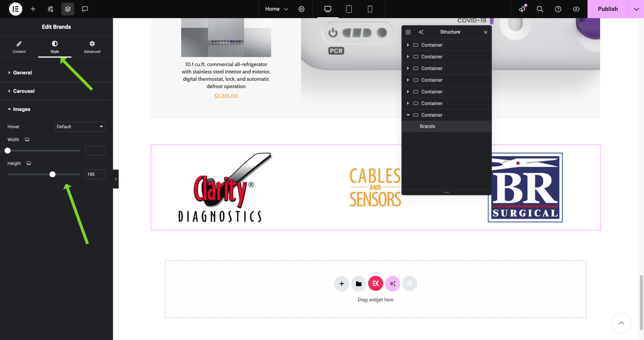This screenshot has height=340, width=644.
Task: Open the Help question mark icon
Action: click(x=558, y=9)
